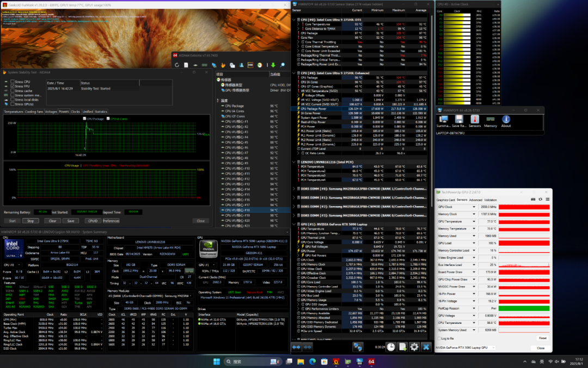The image size is (588, 368).
Task: Click the green PerfCap Reason bar in GPU-Z
Action: coord(524,308)
